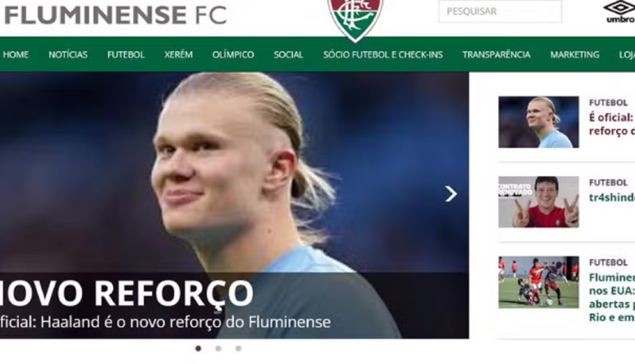635x364 pixels.
Task: Open Sócio Futebol e Check-ins
Action: tap(383, 55)
